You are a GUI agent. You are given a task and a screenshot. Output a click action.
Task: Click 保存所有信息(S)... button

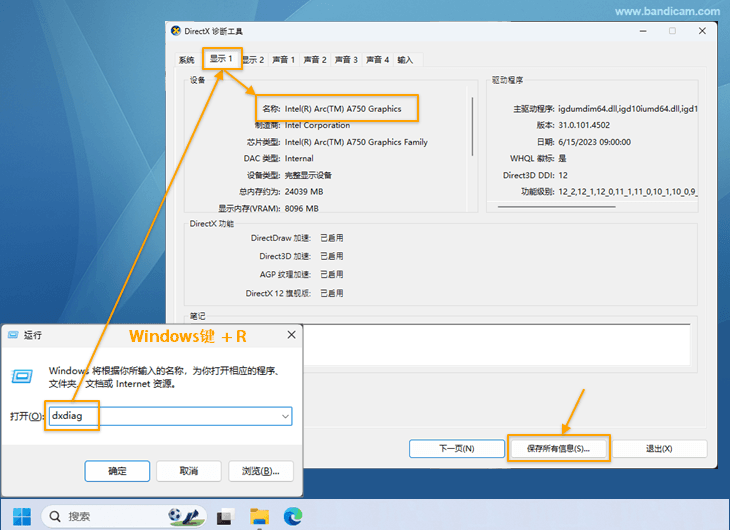click(559, 448)
